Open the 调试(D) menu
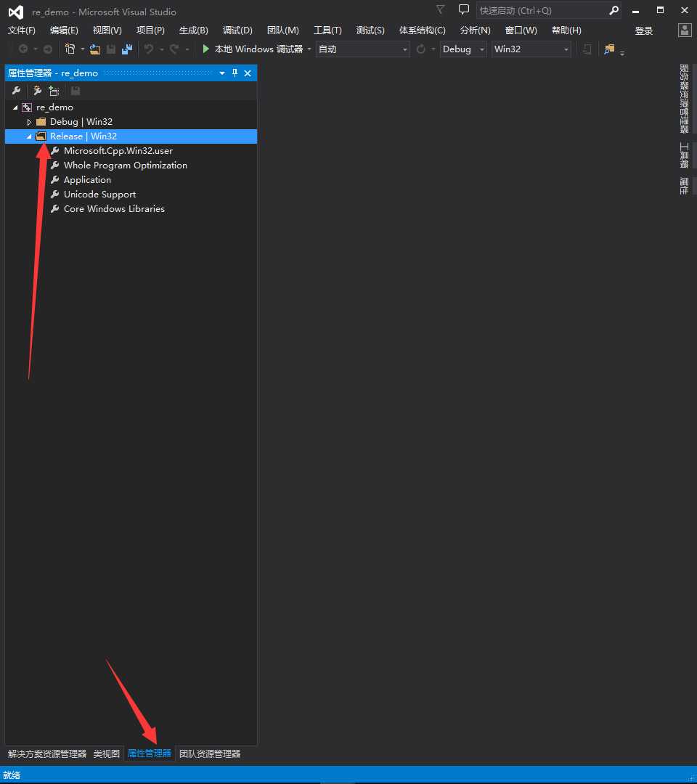The width and height of the screenshot is (697, 784). (x=237, y=30)
